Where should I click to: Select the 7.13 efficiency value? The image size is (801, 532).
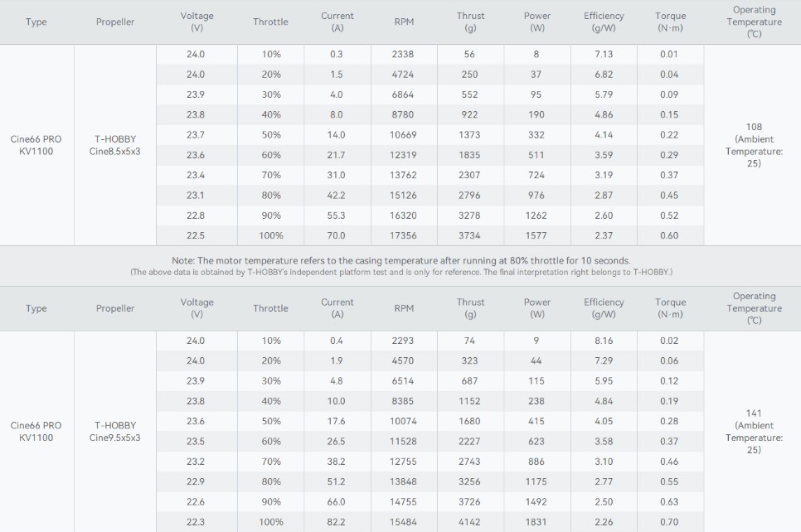click(603, 54)
